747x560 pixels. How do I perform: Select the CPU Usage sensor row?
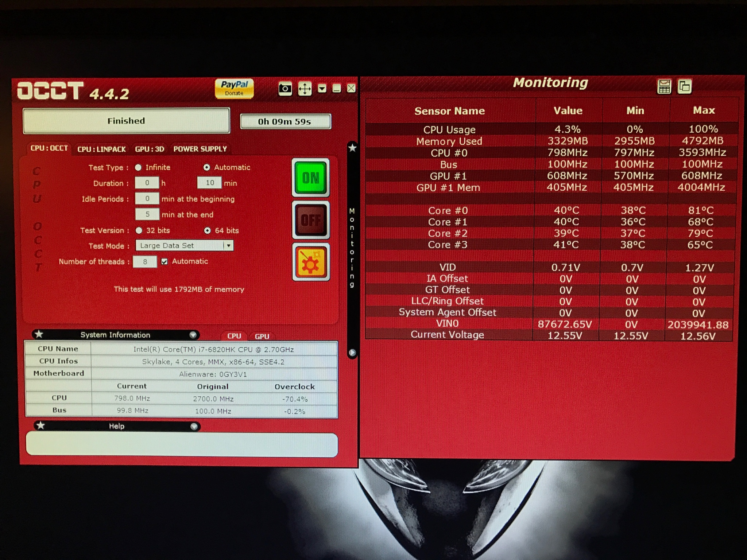551,129
